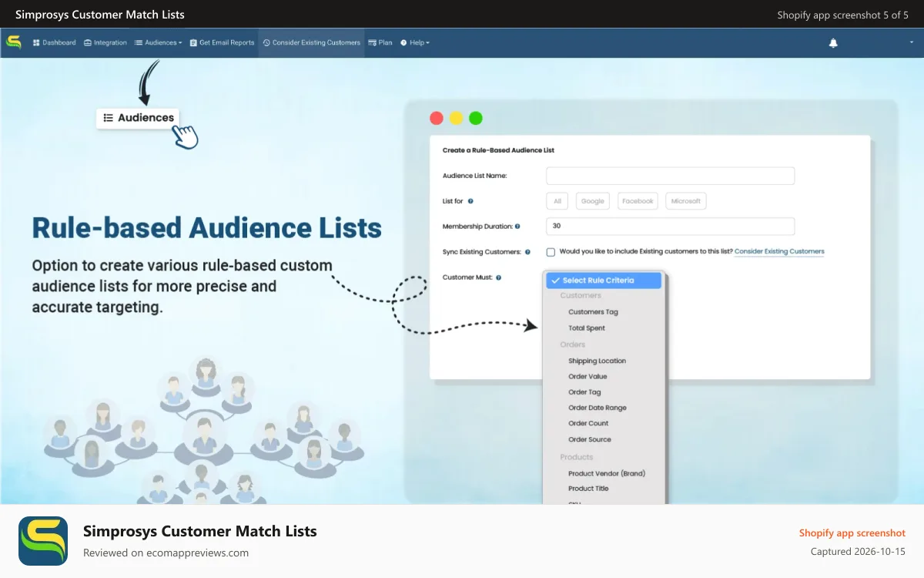The width and height of the screenshot is (924, 578).
Task: Choose Total Spent rule criteria
Action: (x=587, y=328)
